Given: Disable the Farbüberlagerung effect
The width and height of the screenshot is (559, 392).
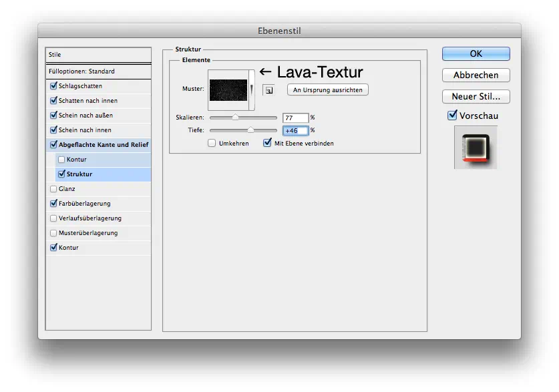Looking at the screenshot, I should [53, 203].
